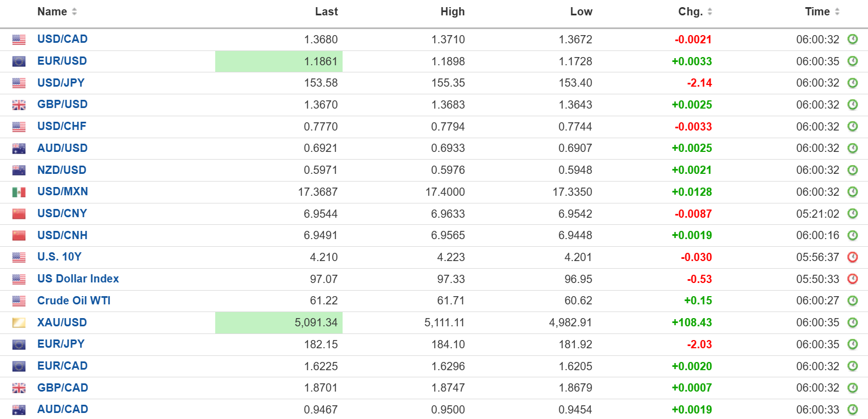Open the Crude Oil WTI link

pyautogui.click(x=74, y=301)
